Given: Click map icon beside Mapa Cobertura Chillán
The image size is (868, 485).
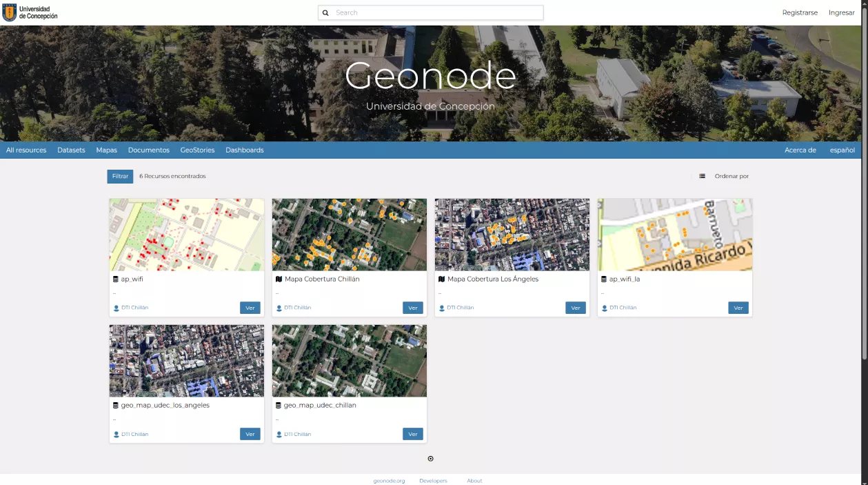Looking at the screenshot, I should click(x=279, y=279).
